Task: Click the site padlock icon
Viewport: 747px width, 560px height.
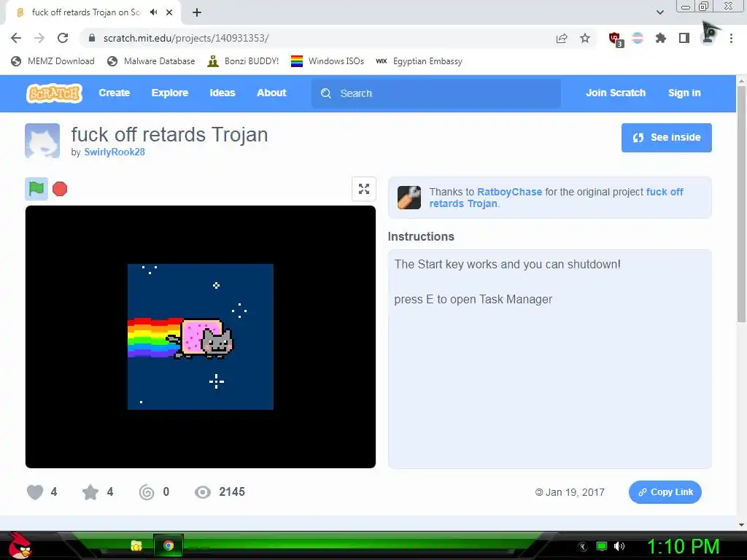Action: tap(93, 38)
